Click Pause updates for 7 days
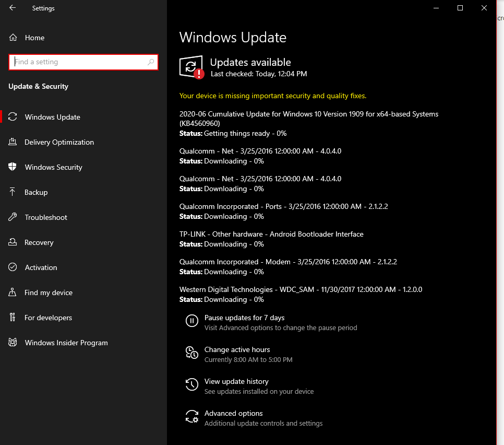The image size is (504, 445). [244, 318]
